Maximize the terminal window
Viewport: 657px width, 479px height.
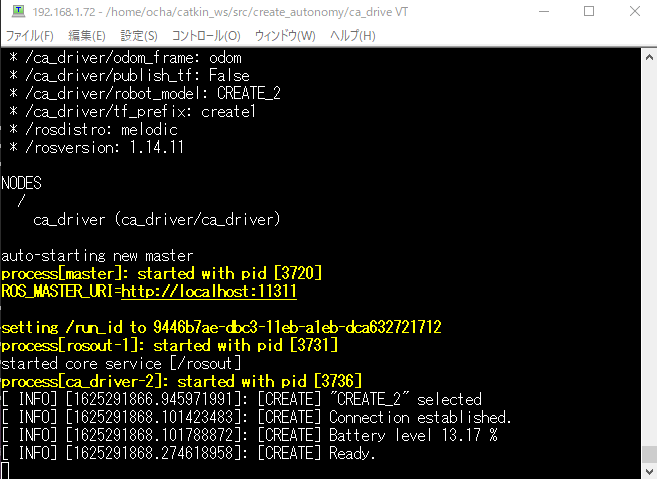pyautogui.click(x=586, y=12)
